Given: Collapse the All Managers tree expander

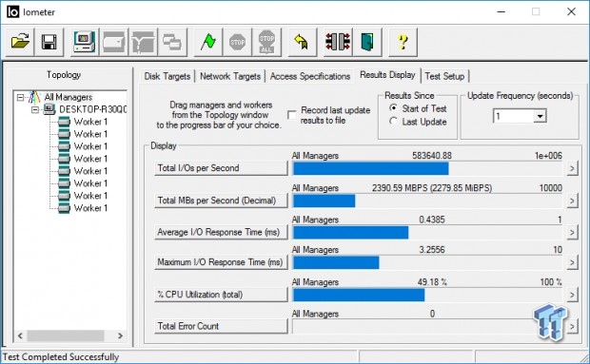Looking at the screenshot, I should click(x=20, y=98).
